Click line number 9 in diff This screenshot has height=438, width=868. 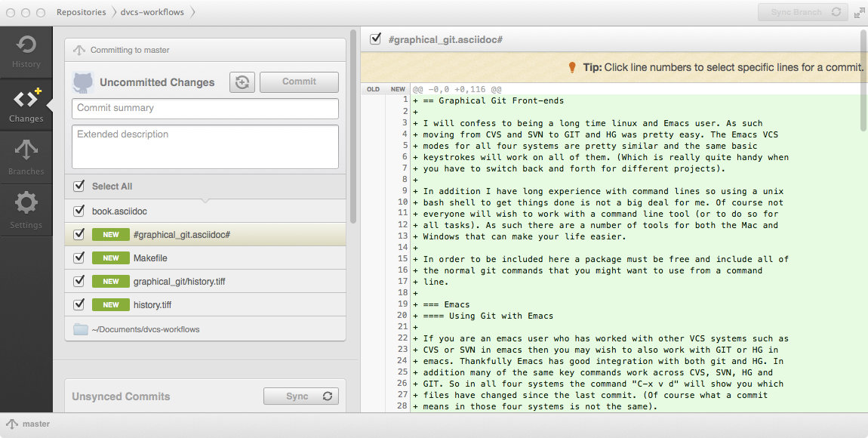405,190
